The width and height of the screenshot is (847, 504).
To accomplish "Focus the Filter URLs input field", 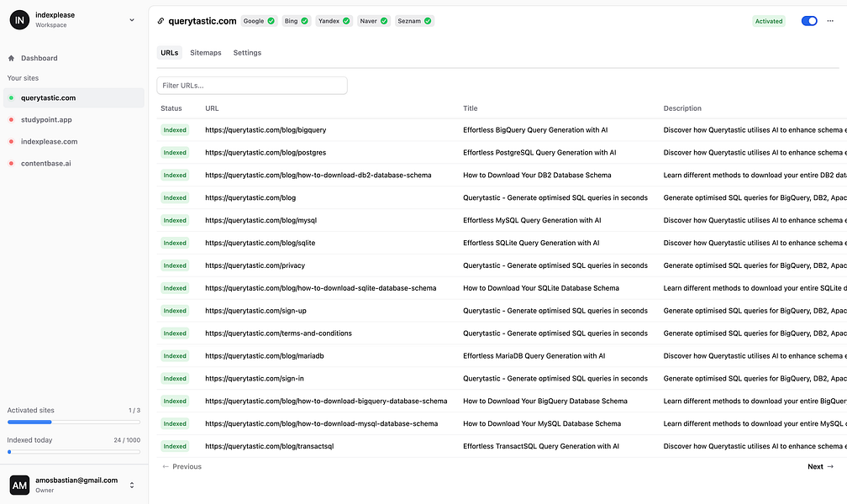I will point(252,86).
